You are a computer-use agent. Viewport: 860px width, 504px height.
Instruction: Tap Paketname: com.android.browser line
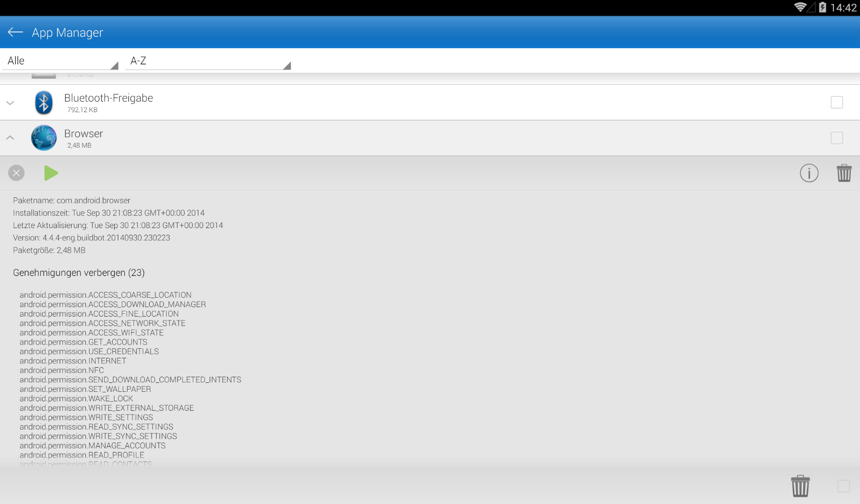coord(72,201)
